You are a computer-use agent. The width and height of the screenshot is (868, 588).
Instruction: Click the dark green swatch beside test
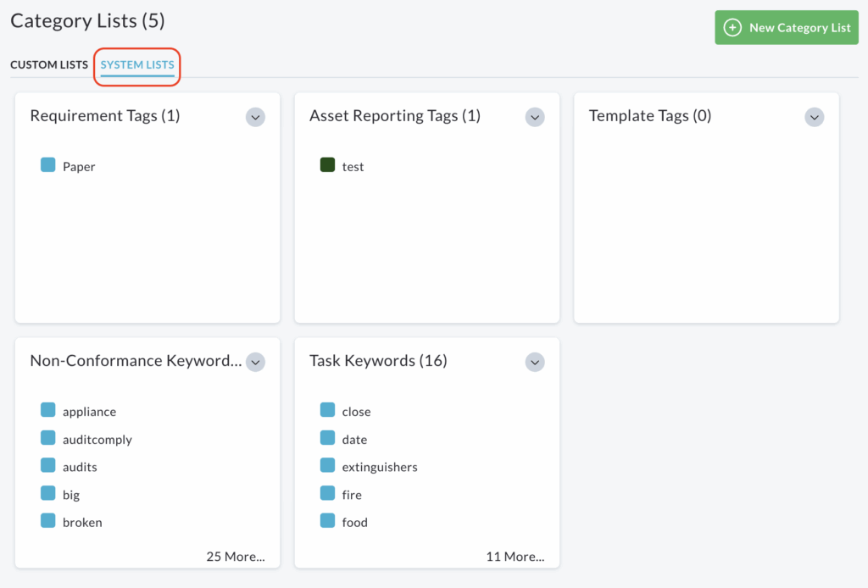tap(328, 165)
